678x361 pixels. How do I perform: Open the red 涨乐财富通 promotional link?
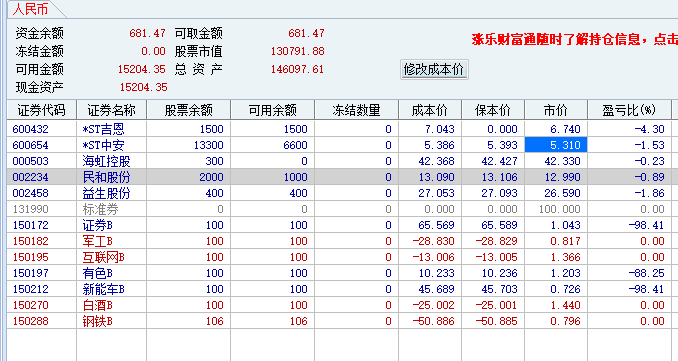click(575, 40)
